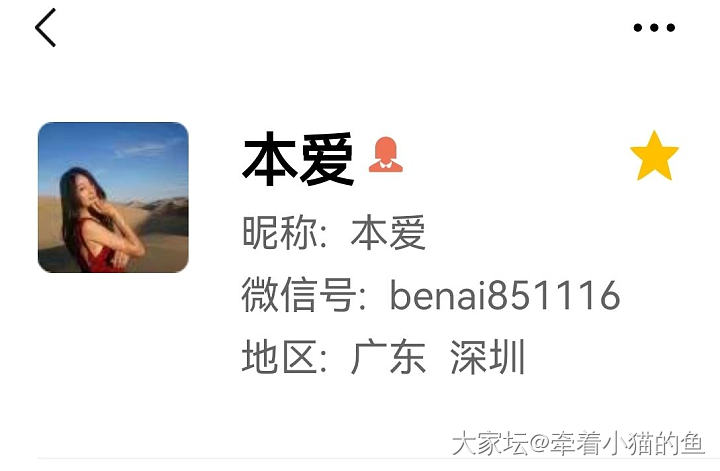Tap the city text 深圳
Image resolution: width=720 pixels, height=471 pixels.
point(488,357)
